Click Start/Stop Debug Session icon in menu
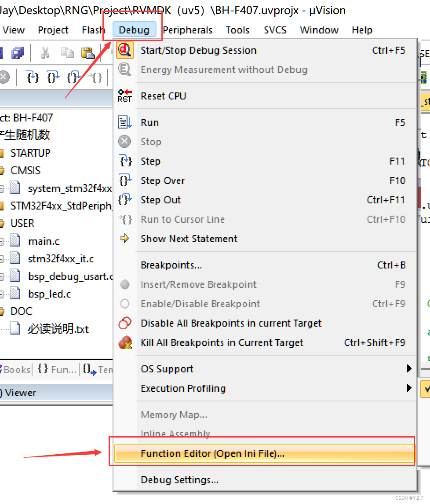The width and height of the screenshot is (430, 504). pyautogui.click(x=124, y=50)
